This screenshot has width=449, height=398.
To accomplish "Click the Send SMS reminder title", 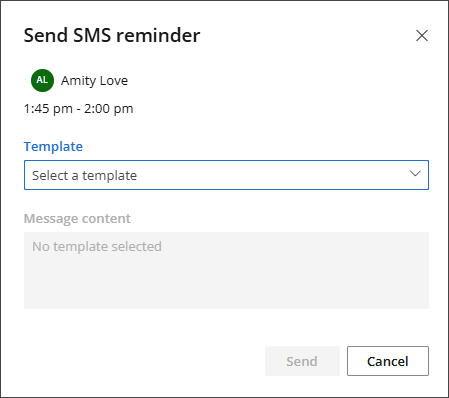I will pos(112,35).
